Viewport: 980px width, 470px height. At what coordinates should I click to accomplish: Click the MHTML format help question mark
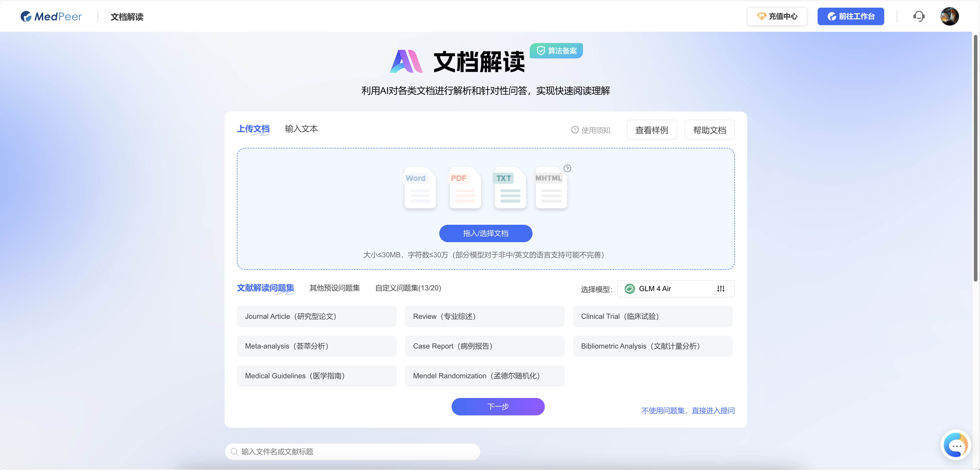point(567,168)
